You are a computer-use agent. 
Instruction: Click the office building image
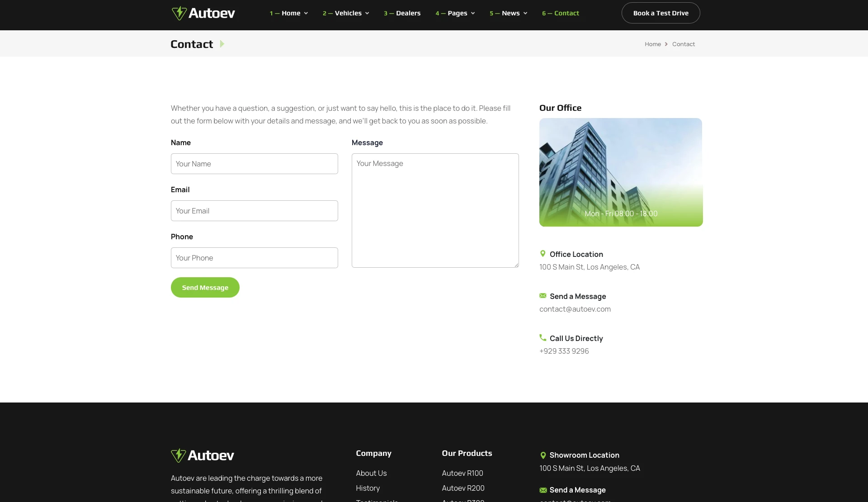coord(621,172)
